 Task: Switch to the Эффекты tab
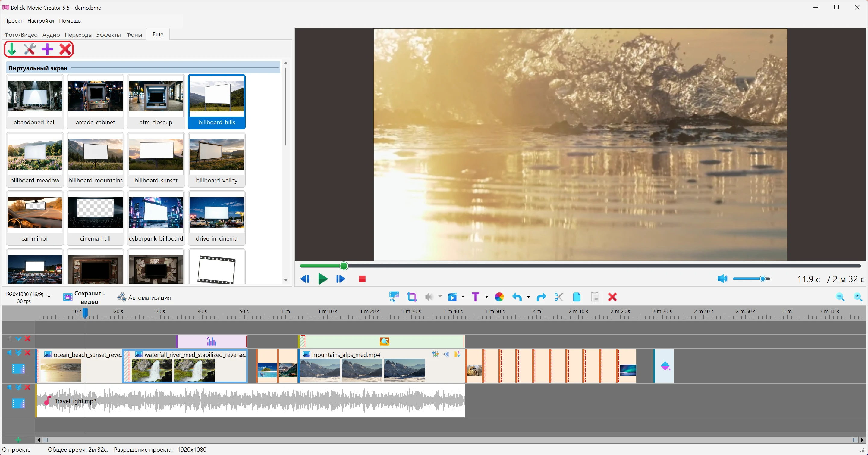(108, 35)
